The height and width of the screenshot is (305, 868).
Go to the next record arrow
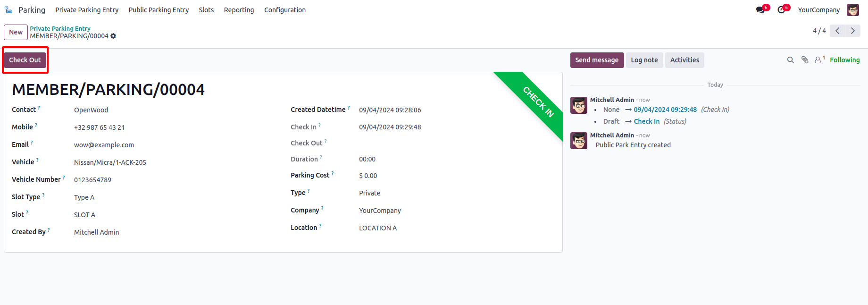[x=853, y=31]
